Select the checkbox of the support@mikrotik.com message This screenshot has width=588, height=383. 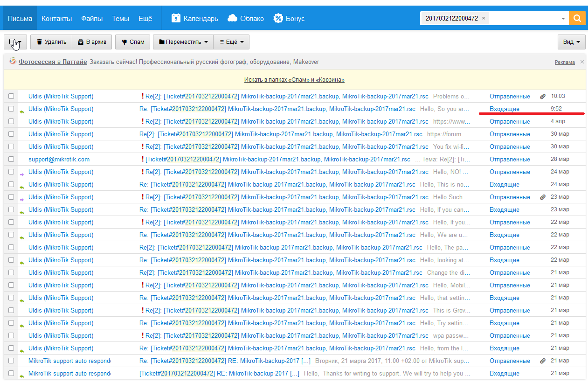pyautogui.click(x=11, y=159)
